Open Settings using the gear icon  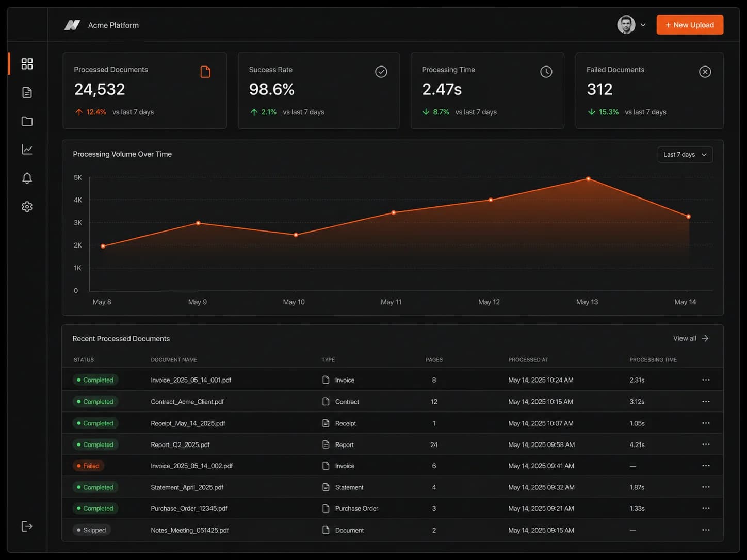[x=27, y=206]
